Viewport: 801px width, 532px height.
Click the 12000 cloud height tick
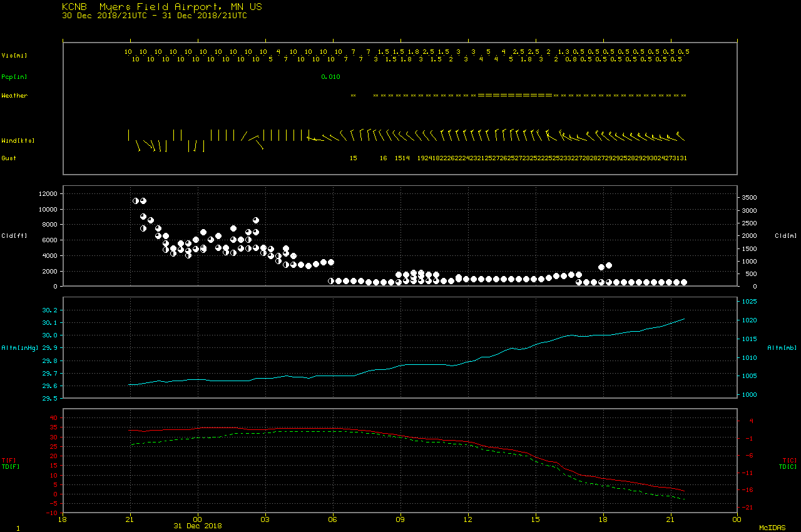(48, 194)
